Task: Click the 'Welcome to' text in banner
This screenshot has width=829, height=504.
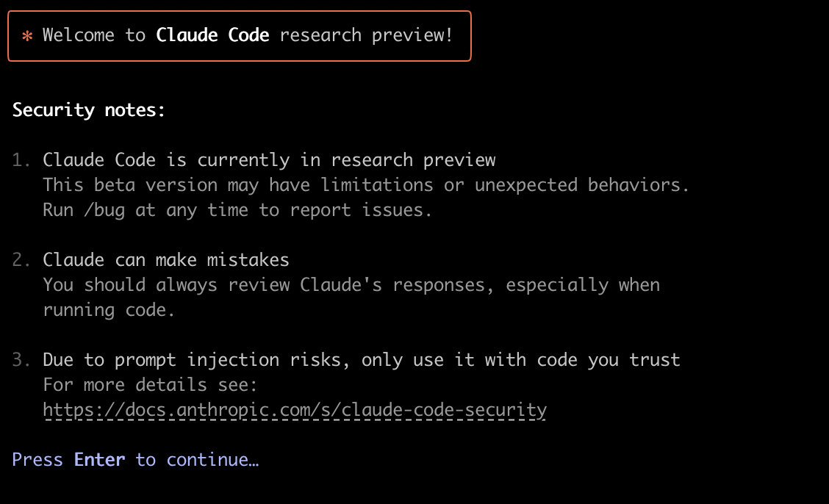Action: (94, 35)
